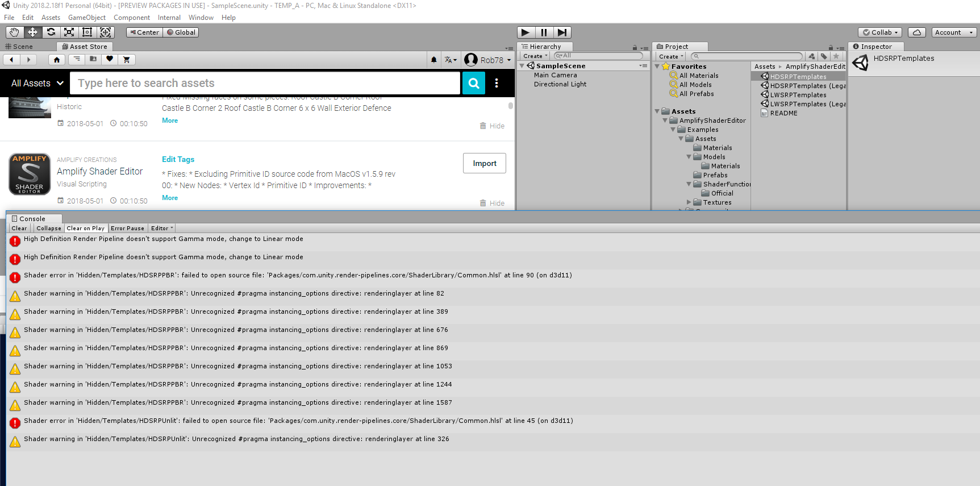Screen dimensions: 980x486
Task: Switch to the Scene tab
Action: [19, 47]
